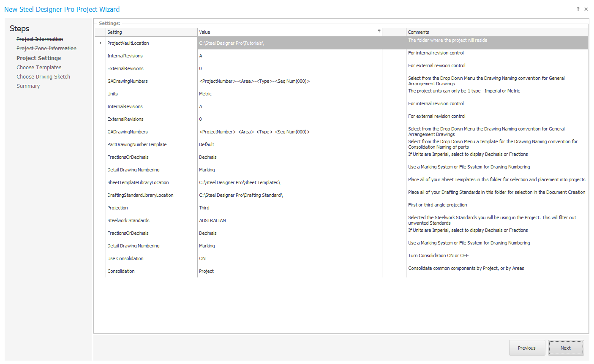
Task: Click comment 'First or third angle projection'
Action: (437, 205)
